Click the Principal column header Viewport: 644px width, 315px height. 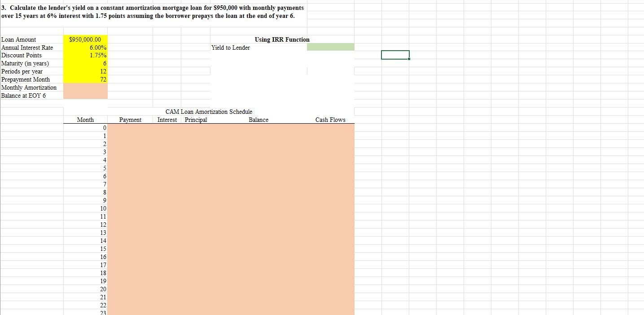click(195, 120)
